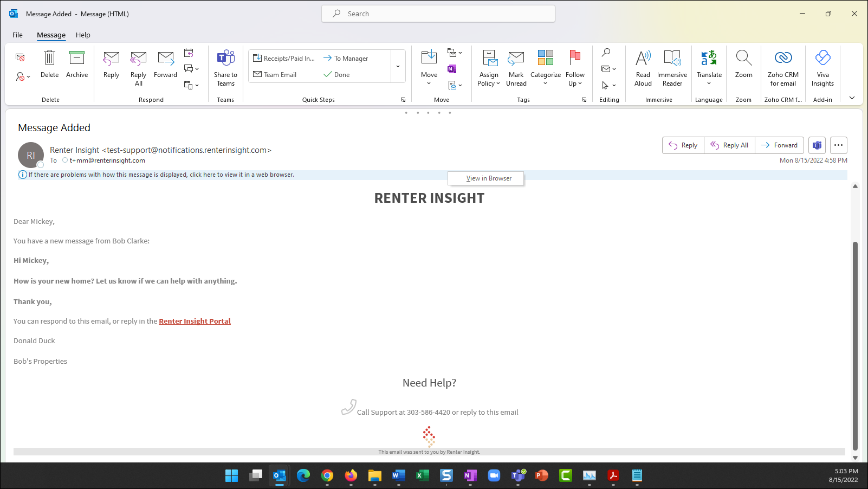This screenshot has width=868, height=489.
Task: Open Microsoft Edge from the taskbar
Action: click(x=303, y=475)
